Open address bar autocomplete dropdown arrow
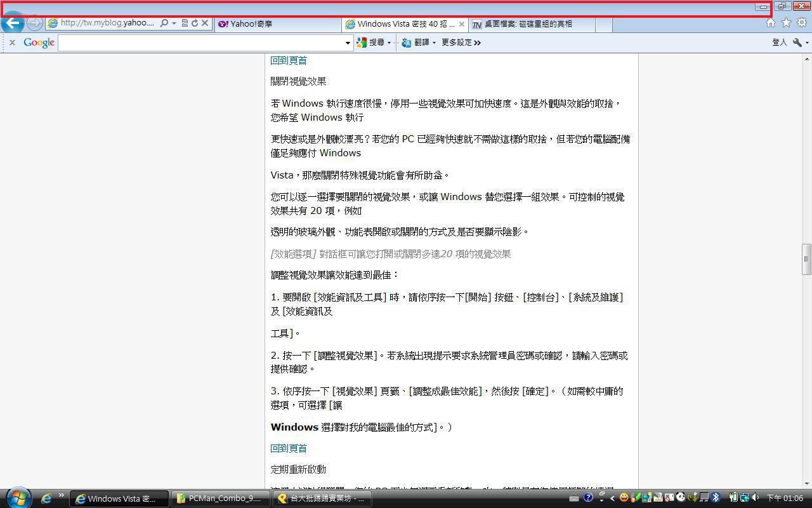This screenshot has width=812, height=508. point(174,23)
